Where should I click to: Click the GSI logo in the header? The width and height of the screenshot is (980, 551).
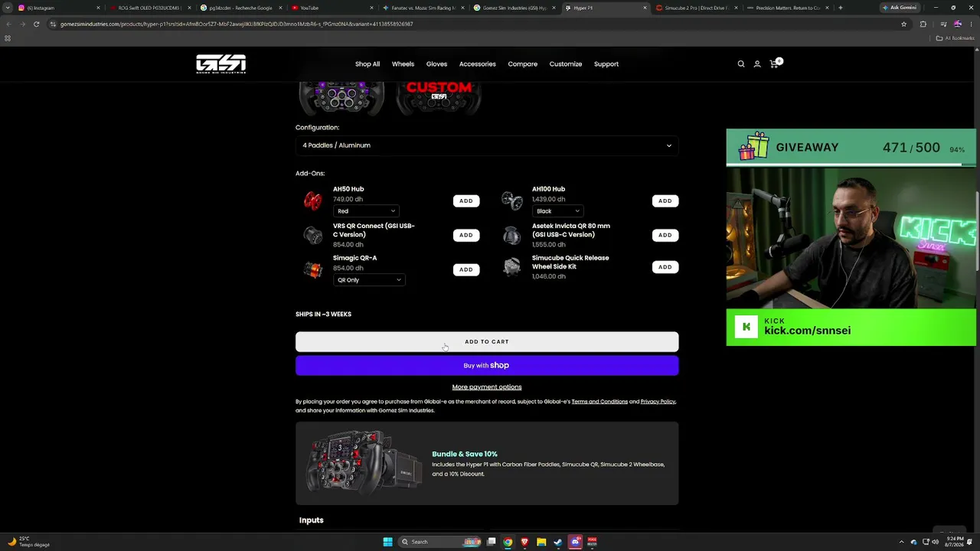click(220, 64)
